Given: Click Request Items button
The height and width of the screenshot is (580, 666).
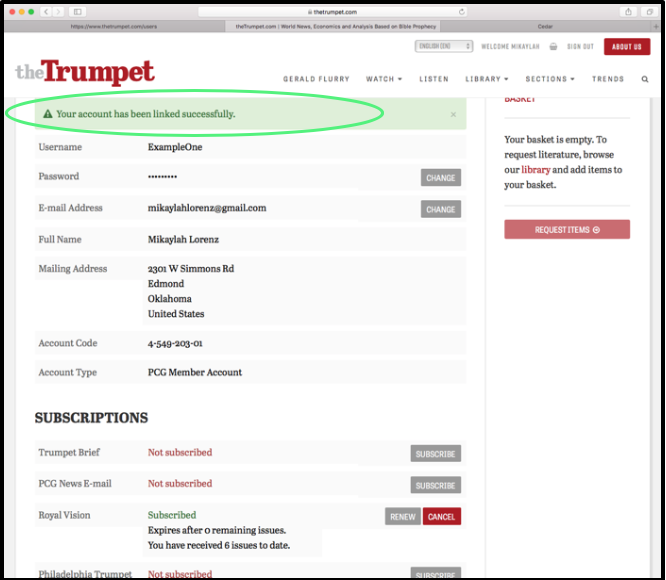Looking at the screenshot, I should [567, 230].
